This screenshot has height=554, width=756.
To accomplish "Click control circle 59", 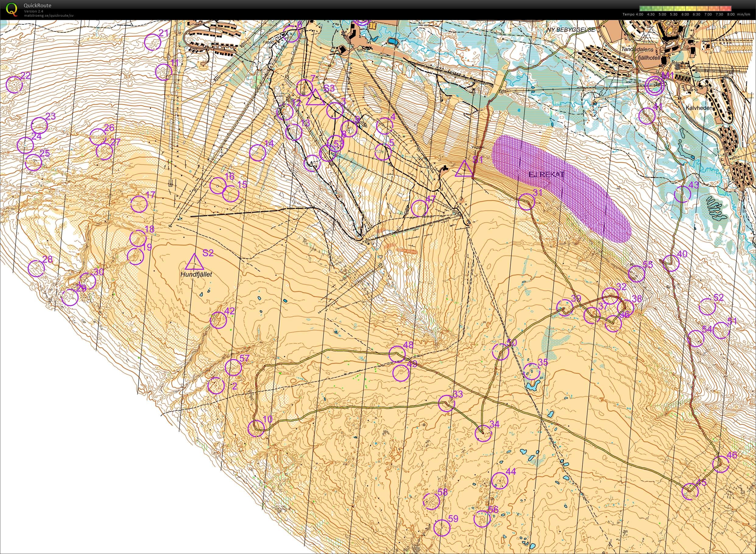I will [x=442, y=528].
